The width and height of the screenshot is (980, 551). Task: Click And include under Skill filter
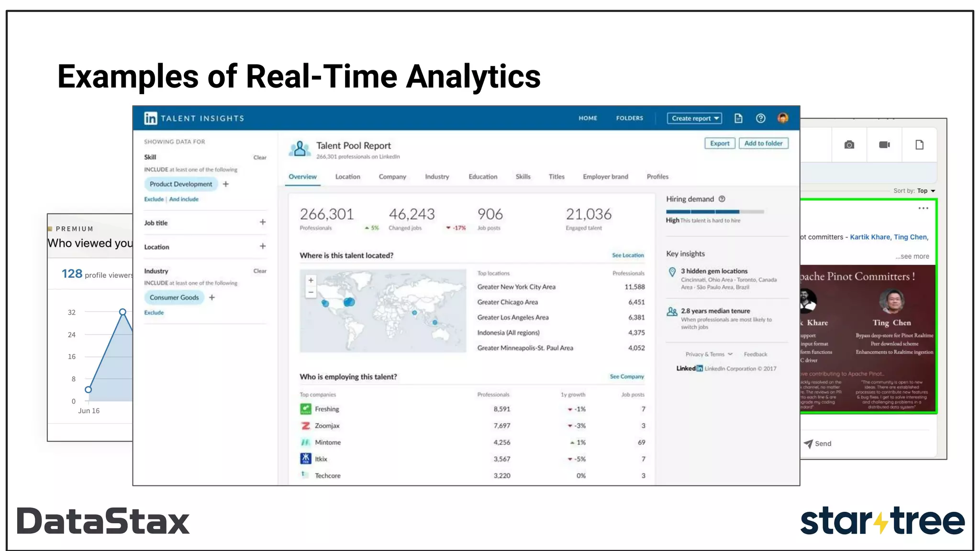point(184,199)
